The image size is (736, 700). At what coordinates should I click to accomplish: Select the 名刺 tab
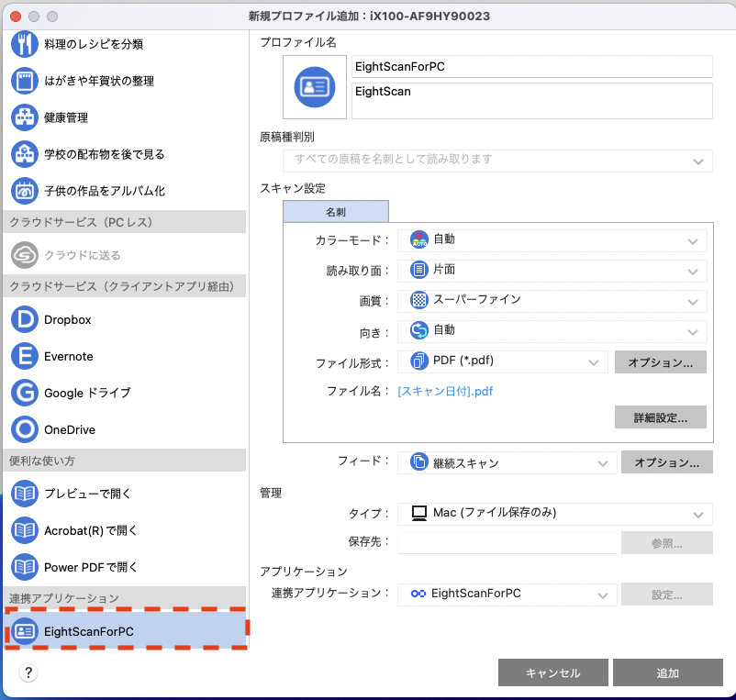click(x=336, y=212)
